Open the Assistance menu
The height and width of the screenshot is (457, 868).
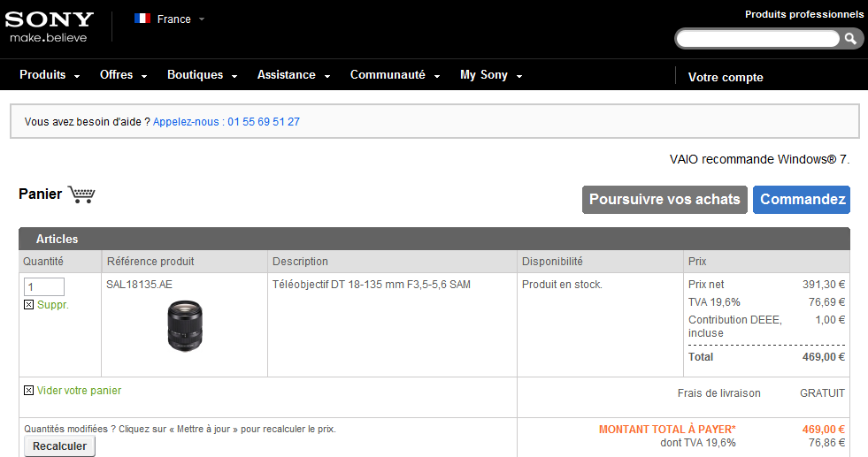286,74
